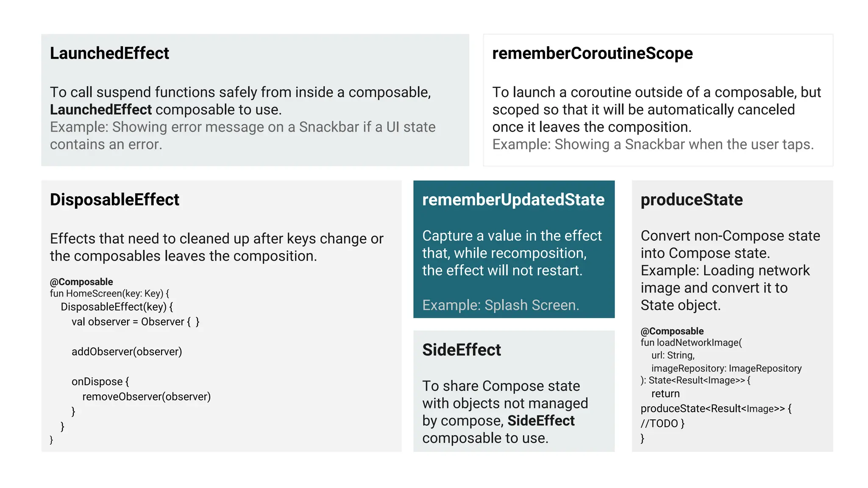Viewport: 868px width, 488px height.
Task: Click the "imageRepository: ImageRepository" parameter line
Action: point(726,369)
